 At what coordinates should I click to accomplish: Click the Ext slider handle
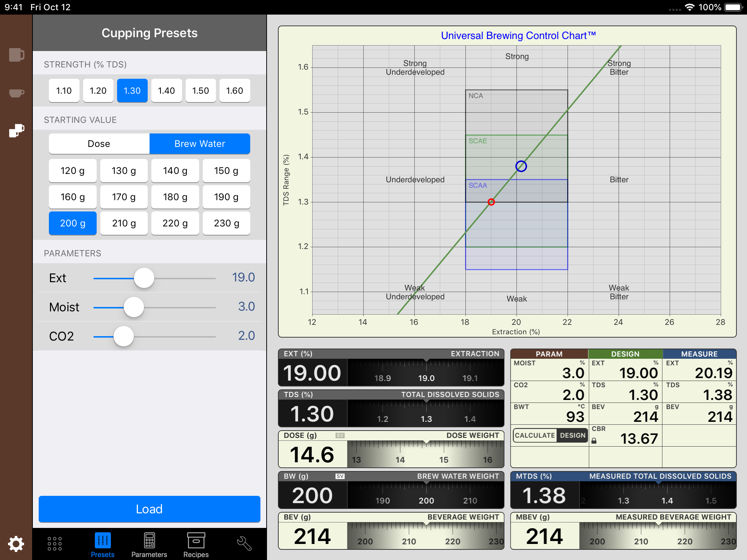[144, 278]
